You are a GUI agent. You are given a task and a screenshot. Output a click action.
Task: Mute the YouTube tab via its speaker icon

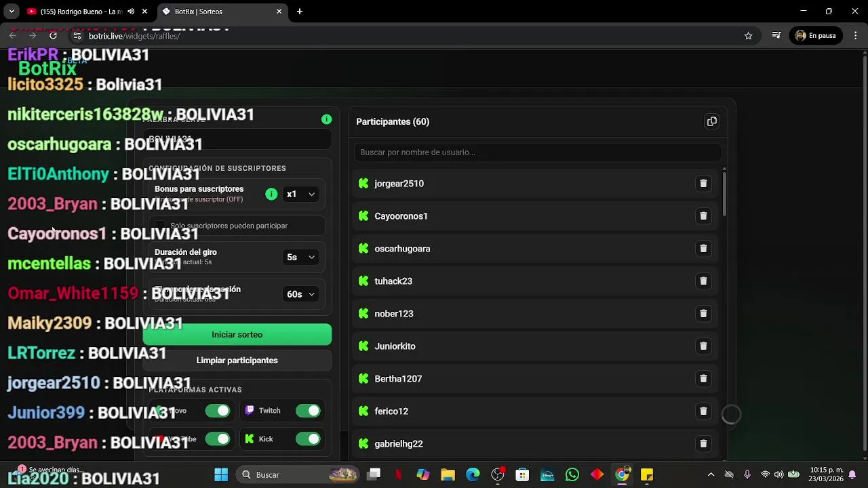[x=131, y=12]
